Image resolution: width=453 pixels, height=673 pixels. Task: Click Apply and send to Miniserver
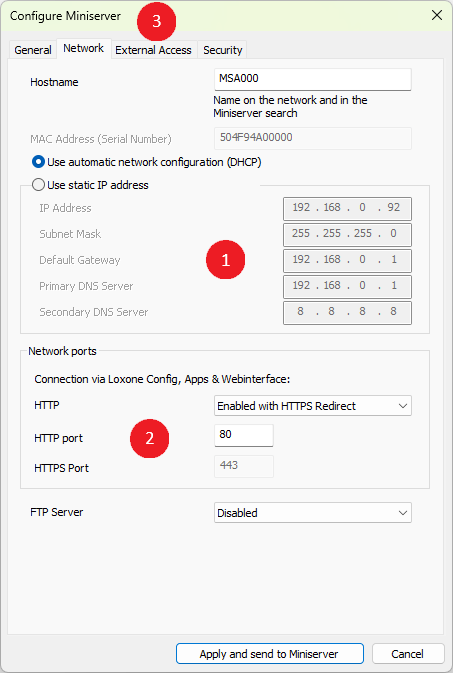pos(270,654)
